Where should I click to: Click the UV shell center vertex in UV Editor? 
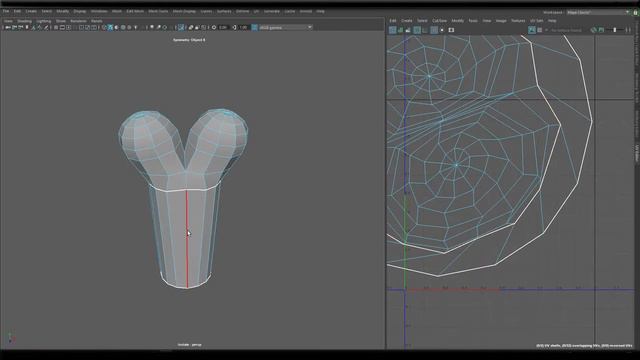point(456,165)
